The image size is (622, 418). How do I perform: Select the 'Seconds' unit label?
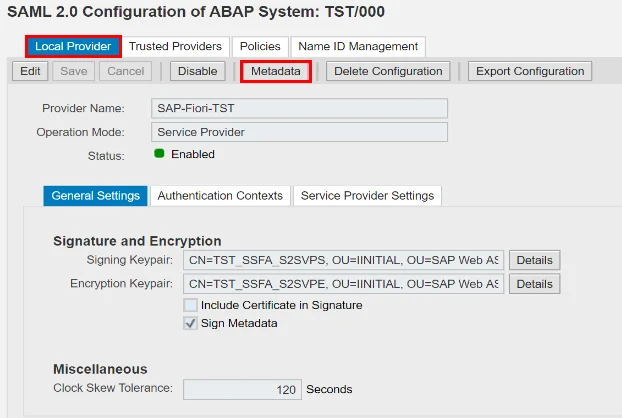click(329, 389)
